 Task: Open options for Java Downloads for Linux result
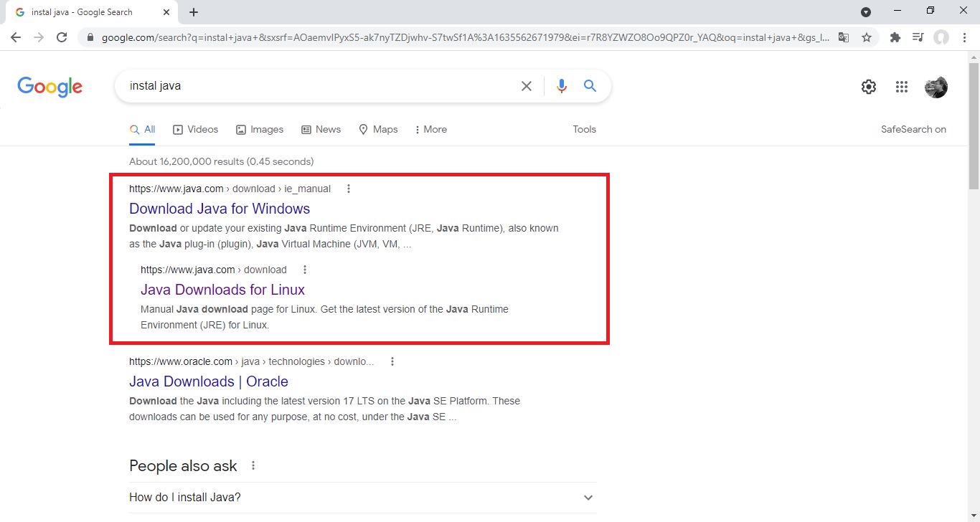coord(305,270)
